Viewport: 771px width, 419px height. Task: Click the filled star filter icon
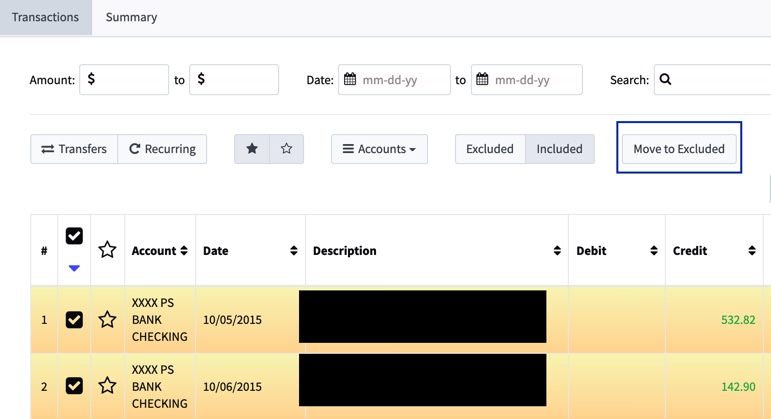click(252, 149)
